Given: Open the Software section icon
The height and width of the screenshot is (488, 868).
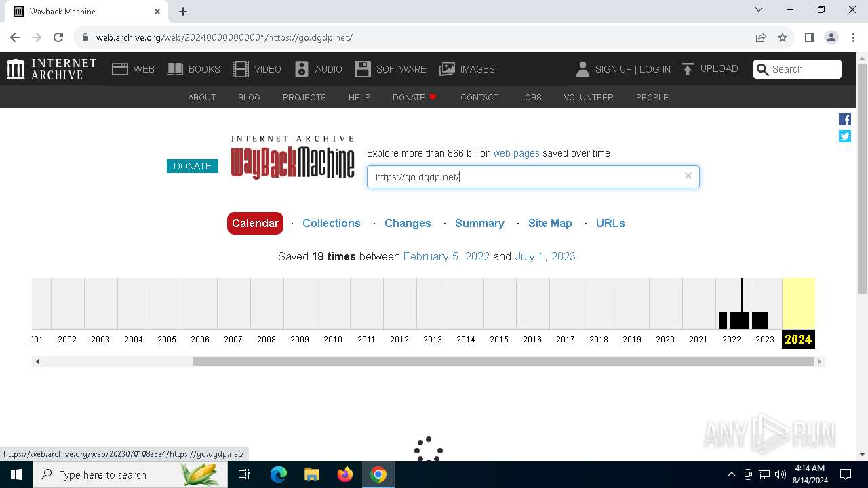Looking at the screenshot, I should [363, 68].
